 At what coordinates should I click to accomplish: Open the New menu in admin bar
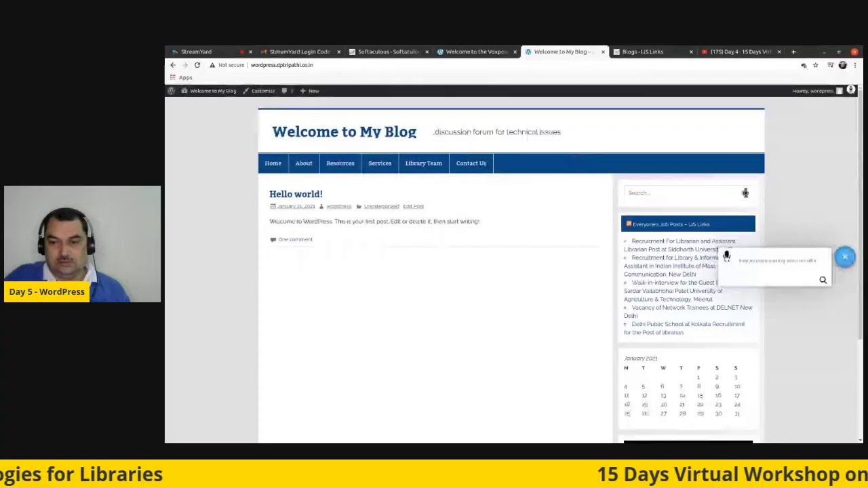coord(310,91)
